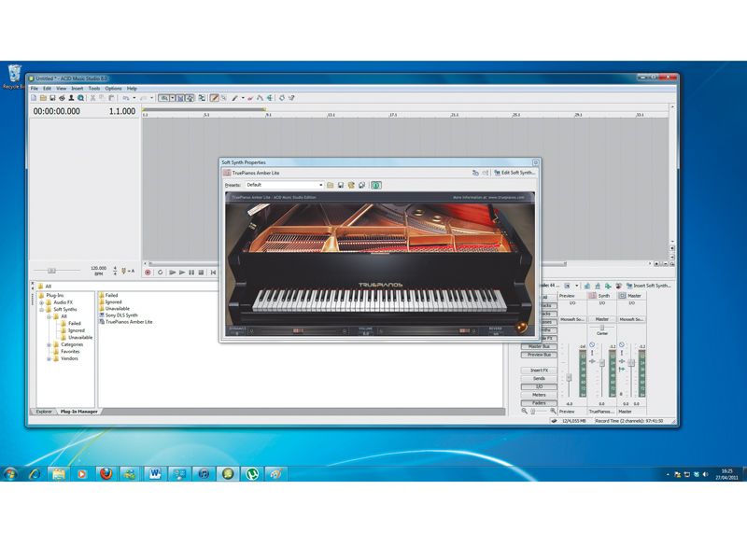Expand the Categories tree node
The height and width of the screenshot is (560, 747).
(x=49, y=344)
